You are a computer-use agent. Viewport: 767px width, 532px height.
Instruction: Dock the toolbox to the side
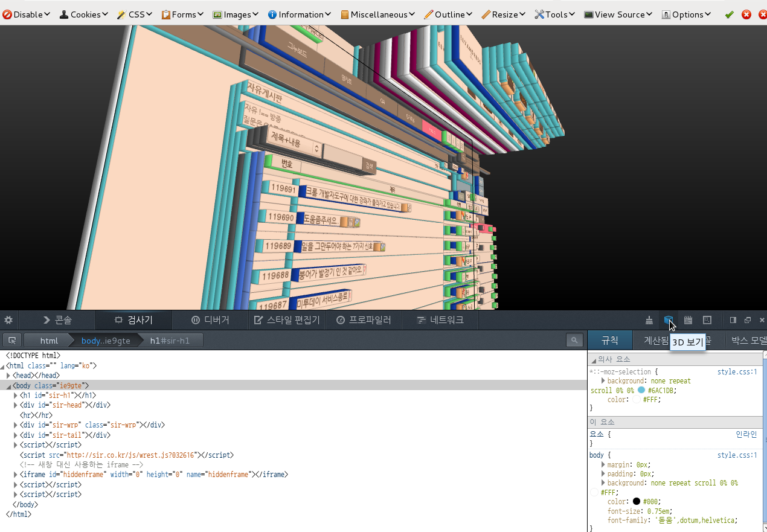click(733, 320)
